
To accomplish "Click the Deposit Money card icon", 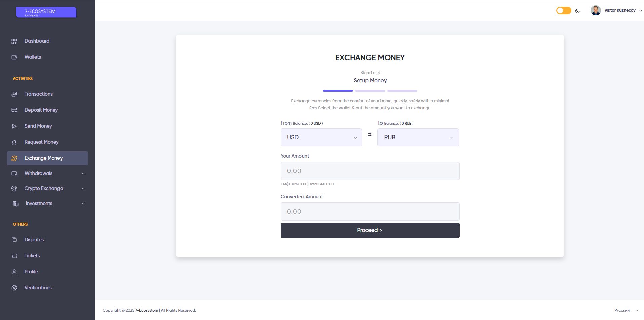I will pos(14,110).
